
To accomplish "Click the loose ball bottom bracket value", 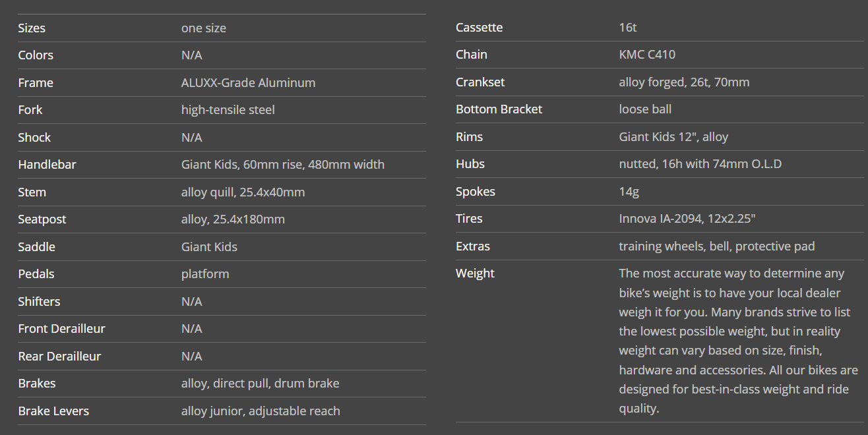I will (x=645, y=109).
